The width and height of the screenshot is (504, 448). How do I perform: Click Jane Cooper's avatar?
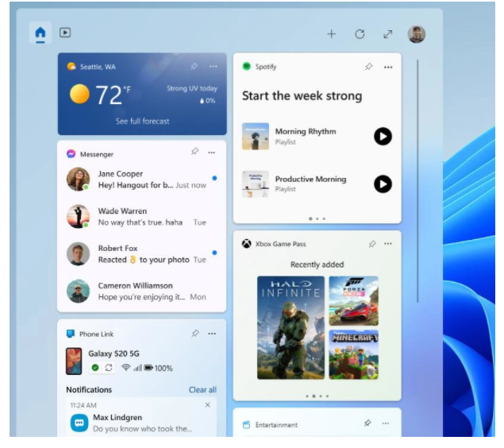[x=78, y=180]
